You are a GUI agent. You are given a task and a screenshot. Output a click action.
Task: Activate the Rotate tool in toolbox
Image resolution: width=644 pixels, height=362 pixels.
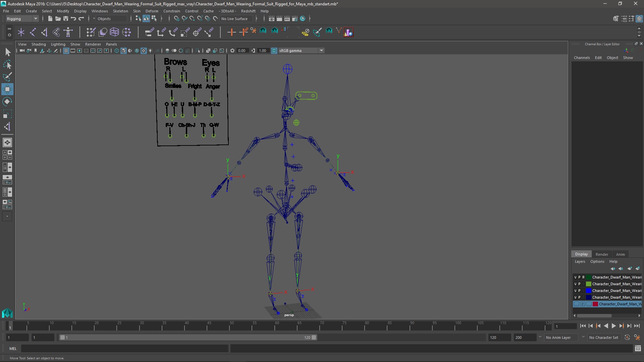point(7,102)
